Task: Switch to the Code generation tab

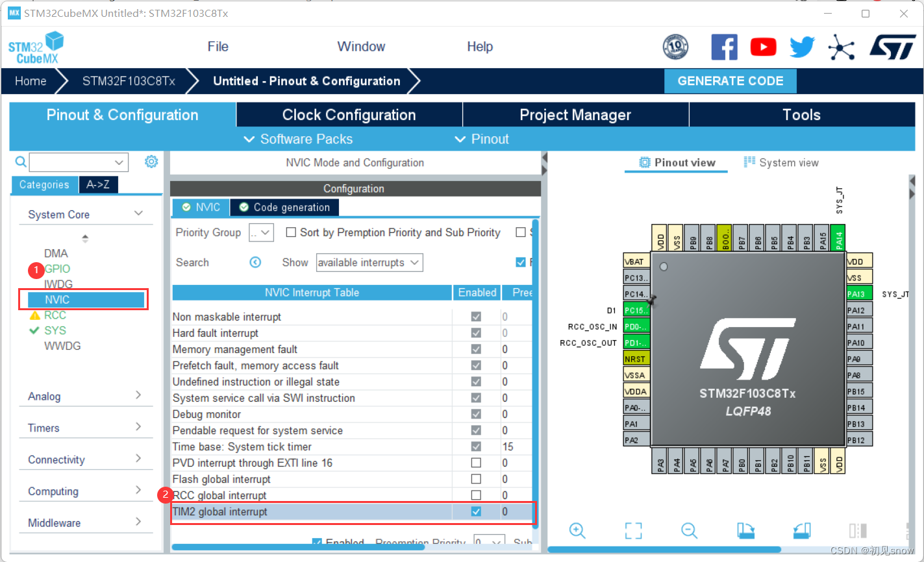Action: click(x=284, y=207)
